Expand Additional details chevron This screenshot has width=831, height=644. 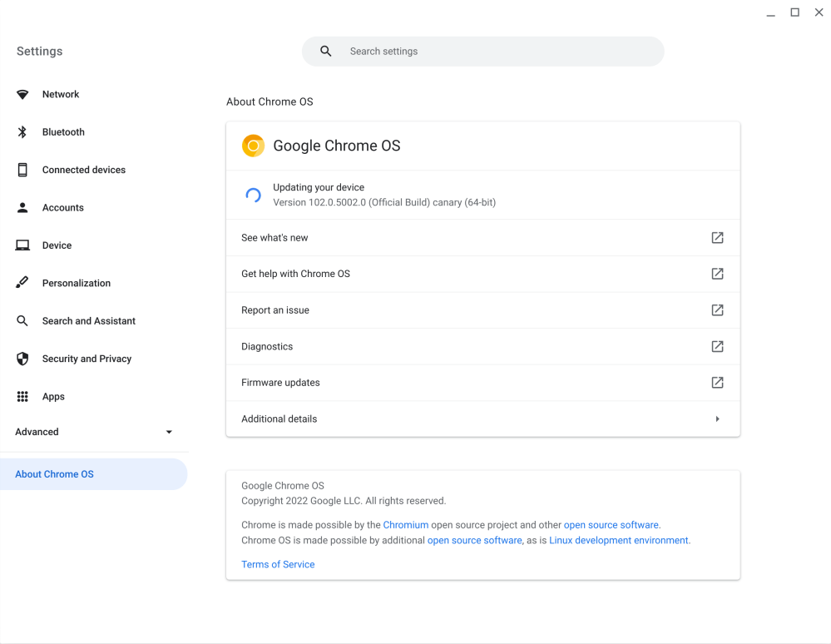(x=717, y=419)
